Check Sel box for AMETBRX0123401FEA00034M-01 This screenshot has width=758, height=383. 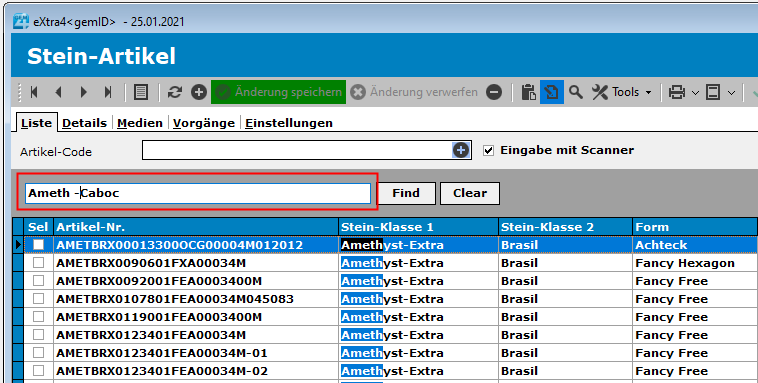tap(38, 352)
